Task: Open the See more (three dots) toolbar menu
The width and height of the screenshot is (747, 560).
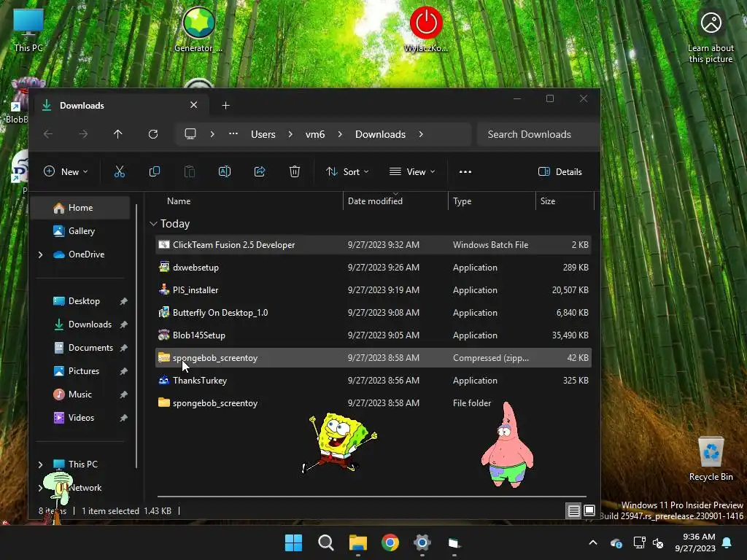Action: (465, 172)
